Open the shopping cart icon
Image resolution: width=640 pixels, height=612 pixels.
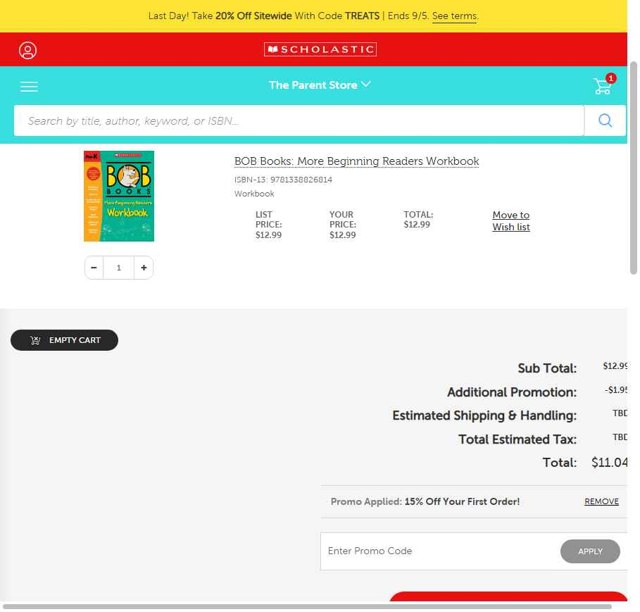[604, 85]
